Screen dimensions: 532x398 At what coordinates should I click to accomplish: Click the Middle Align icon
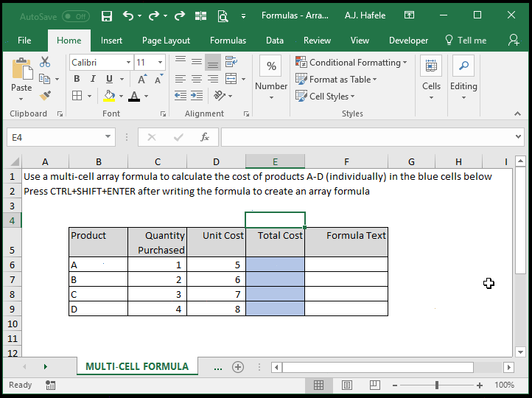point(197,62)
